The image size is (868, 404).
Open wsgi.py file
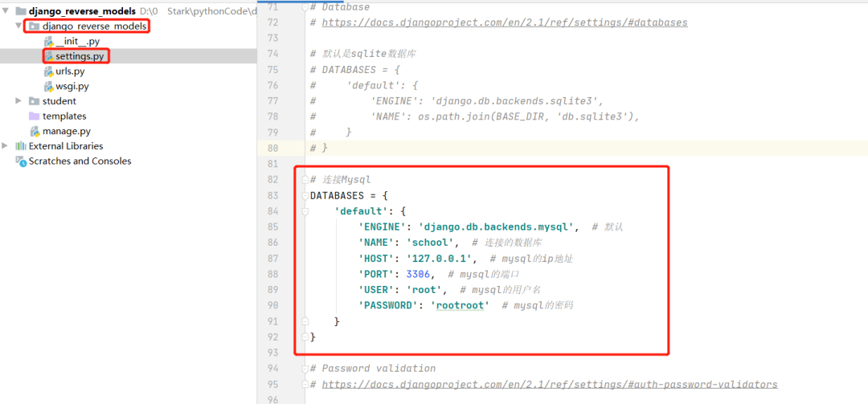(72, 86)
